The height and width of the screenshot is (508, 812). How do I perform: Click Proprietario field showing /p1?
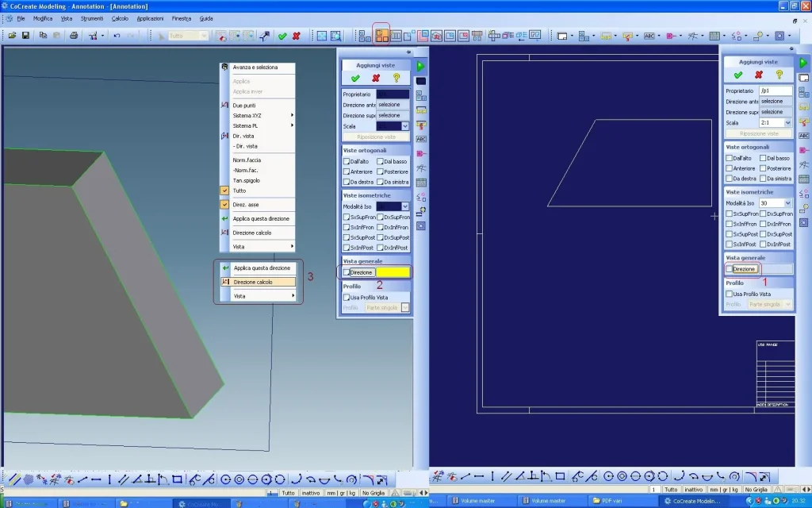[776, 90]
